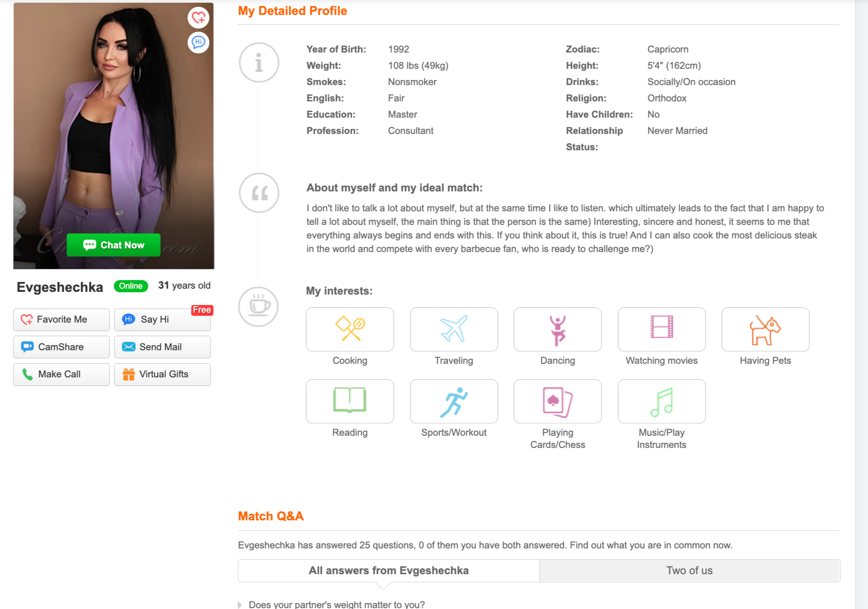Click the Virtual Gifts button
868x609 pixels.
click(162, 374)
